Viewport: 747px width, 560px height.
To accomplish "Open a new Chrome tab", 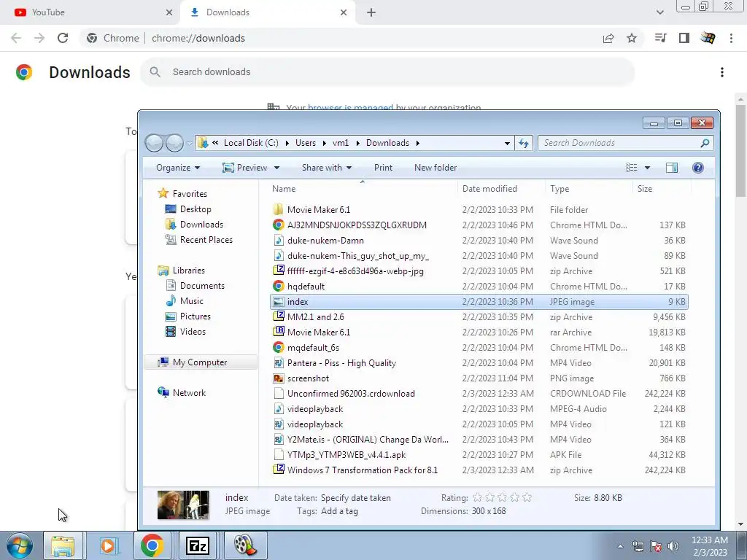I will click(x=371, y=12).
